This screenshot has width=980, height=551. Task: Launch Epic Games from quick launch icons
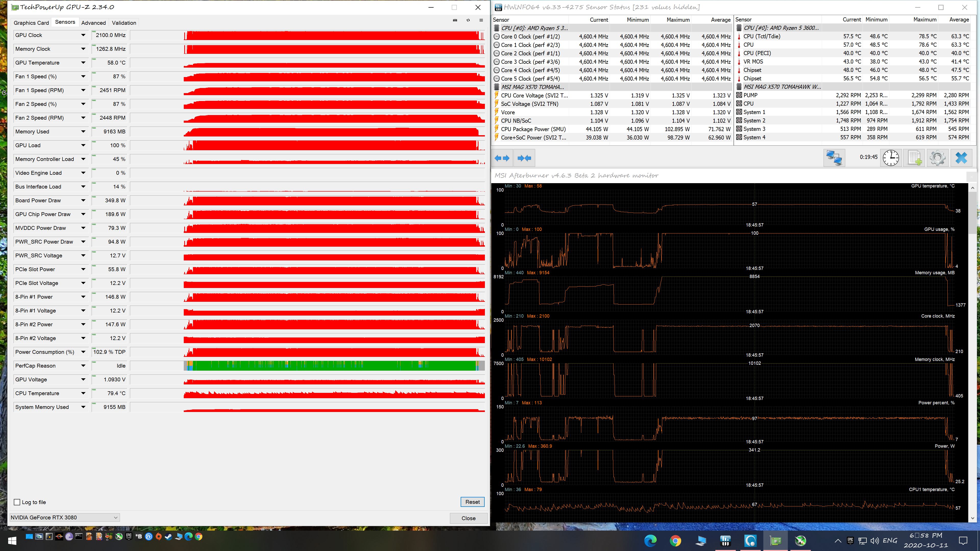tap(129, 536)
